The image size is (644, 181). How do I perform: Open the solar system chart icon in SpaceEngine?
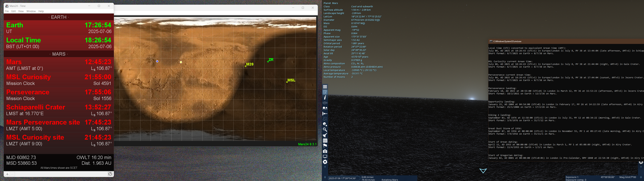click(x=325, y=103)
